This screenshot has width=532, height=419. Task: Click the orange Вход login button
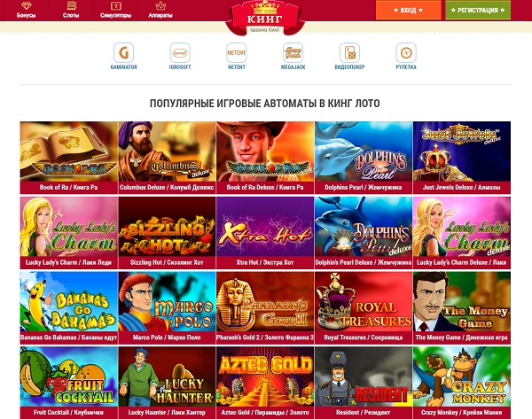tap(408, 10)
